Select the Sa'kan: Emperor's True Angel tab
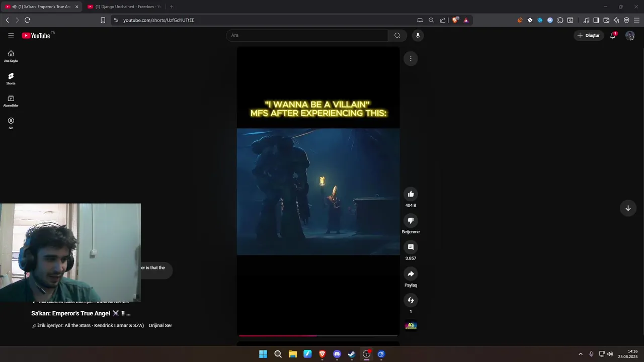 coord(41,7)
